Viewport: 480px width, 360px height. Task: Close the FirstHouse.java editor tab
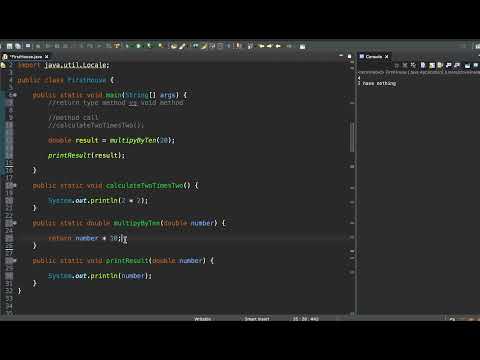(47, 57)
